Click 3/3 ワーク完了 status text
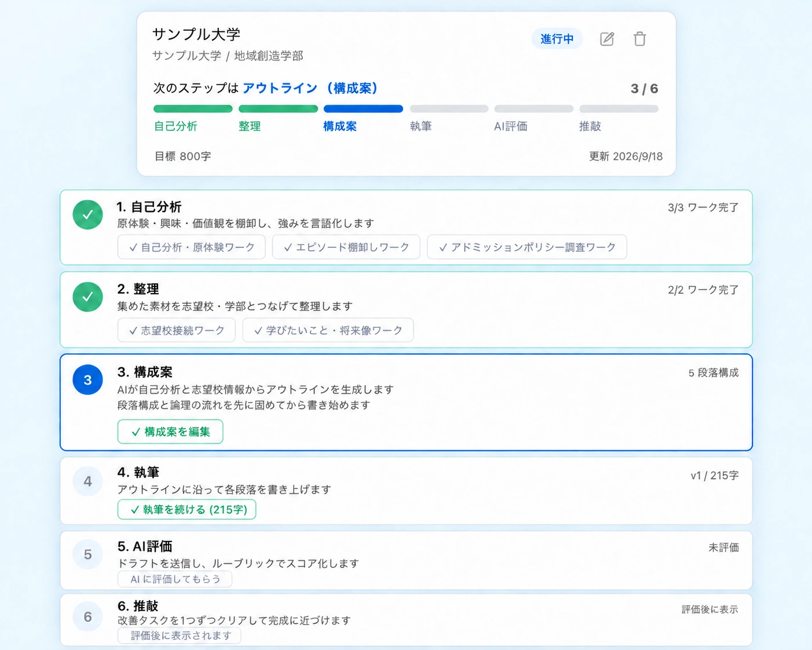Image resolution: width=812 pixels, height=650 pixels. point(703,207)
